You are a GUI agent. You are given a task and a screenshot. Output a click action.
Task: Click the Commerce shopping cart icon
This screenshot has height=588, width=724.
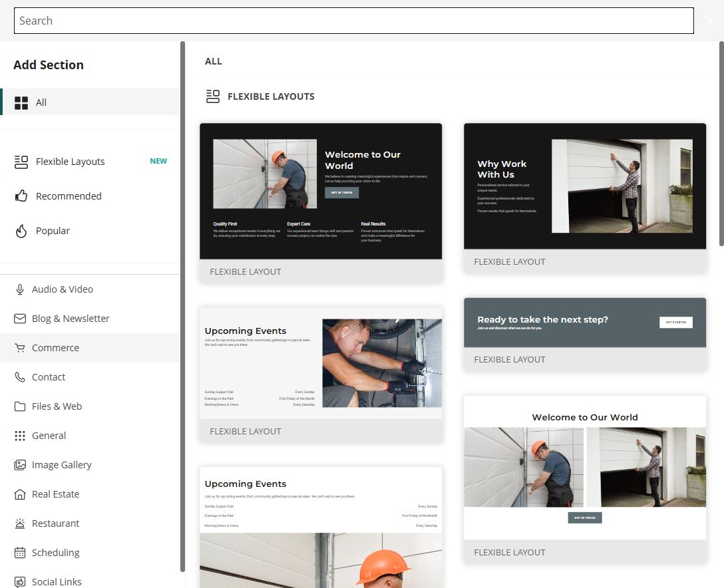point(20,348)
